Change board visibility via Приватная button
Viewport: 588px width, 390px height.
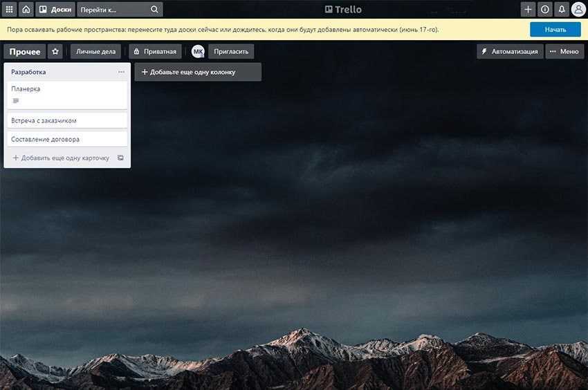[x=156, y=52]
